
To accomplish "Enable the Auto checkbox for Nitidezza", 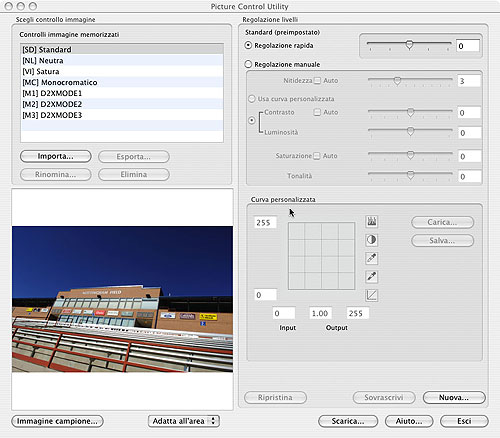I will click(x=317, y=81).
